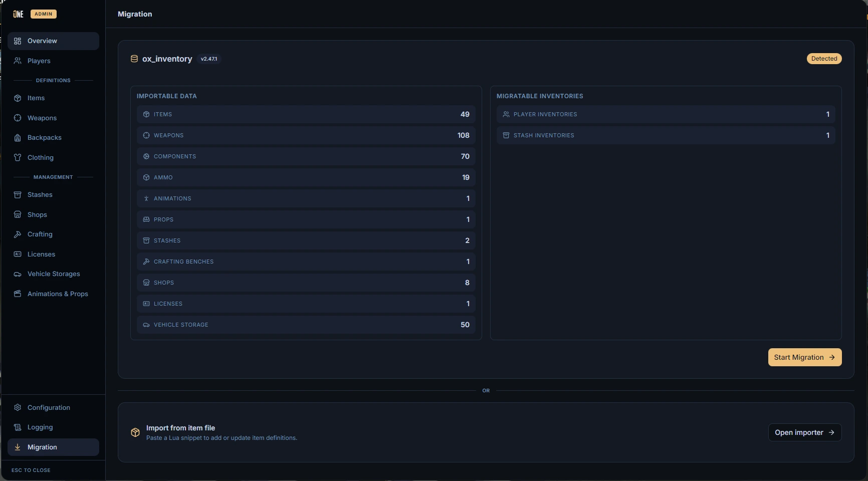Select Vehicle Storages in sidebar
The image size is (868, 481).
[x=53, y=274]
